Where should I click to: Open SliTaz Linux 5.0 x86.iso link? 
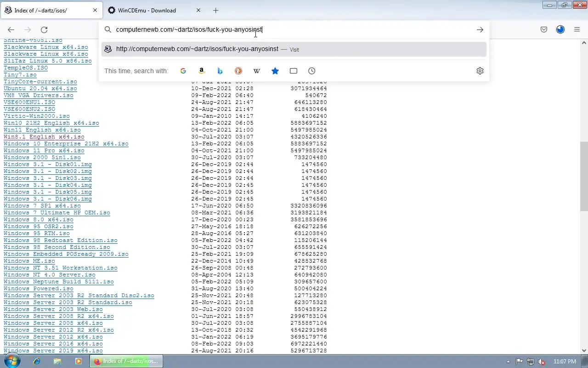(48, 61)
